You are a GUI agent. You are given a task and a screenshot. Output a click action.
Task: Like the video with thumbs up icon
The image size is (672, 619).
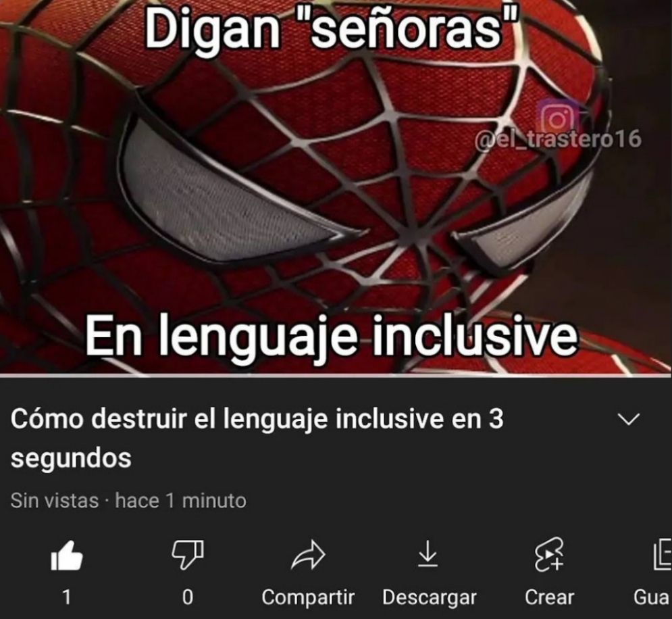[x=66, y=555]
